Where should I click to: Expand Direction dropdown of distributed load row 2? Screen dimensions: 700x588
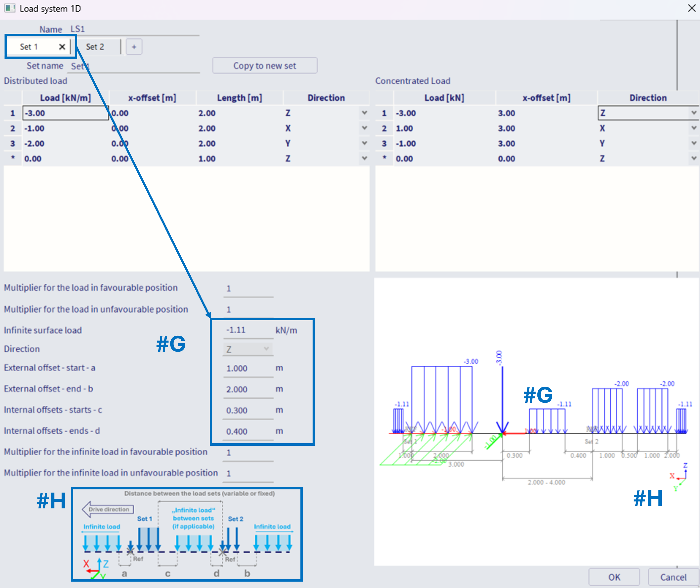click(x=364, y=128)
